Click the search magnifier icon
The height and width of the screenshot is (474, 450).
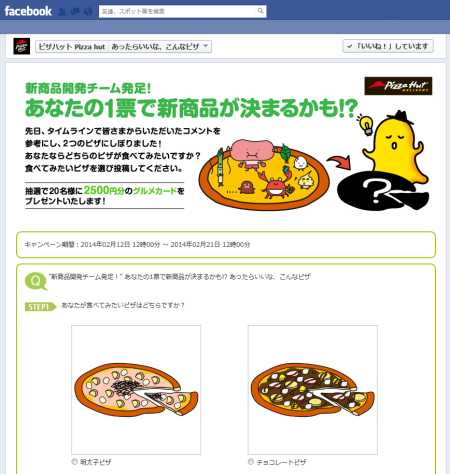click(x=260, y=11)
